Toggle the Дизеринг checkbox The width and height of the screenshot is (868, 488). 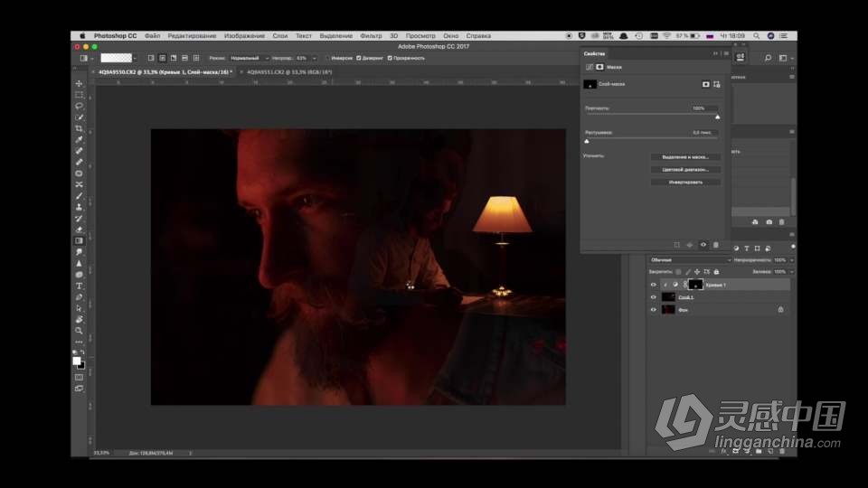[360, 58]
